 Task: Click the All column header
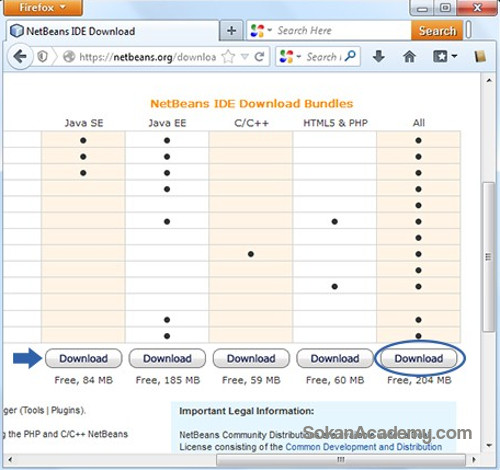click(419, 123)
